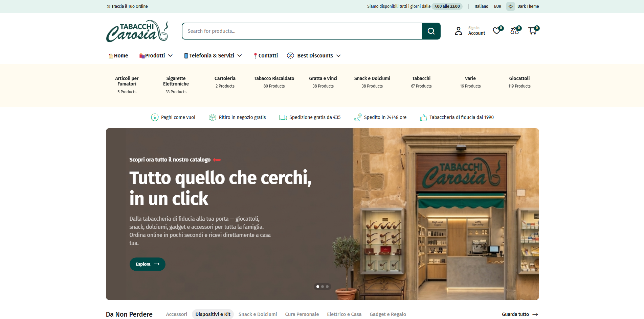Focus the Search for products field
The width and height of the screenshot is (644, 319).
click(x=302, y=31)
